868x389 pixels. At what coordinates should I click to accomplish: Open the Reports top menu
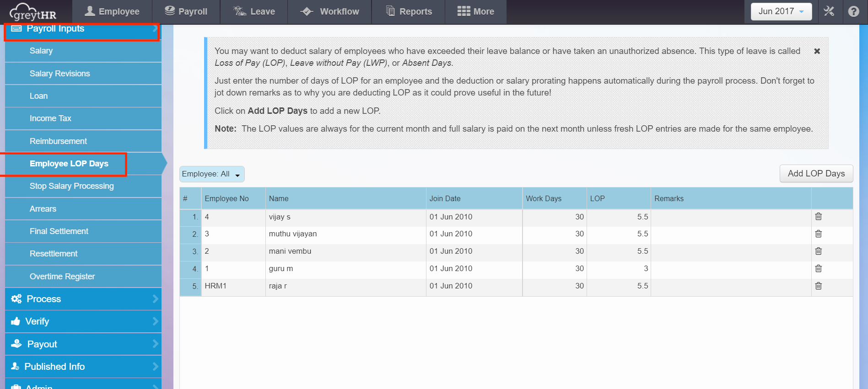click(x=409, y=12)
